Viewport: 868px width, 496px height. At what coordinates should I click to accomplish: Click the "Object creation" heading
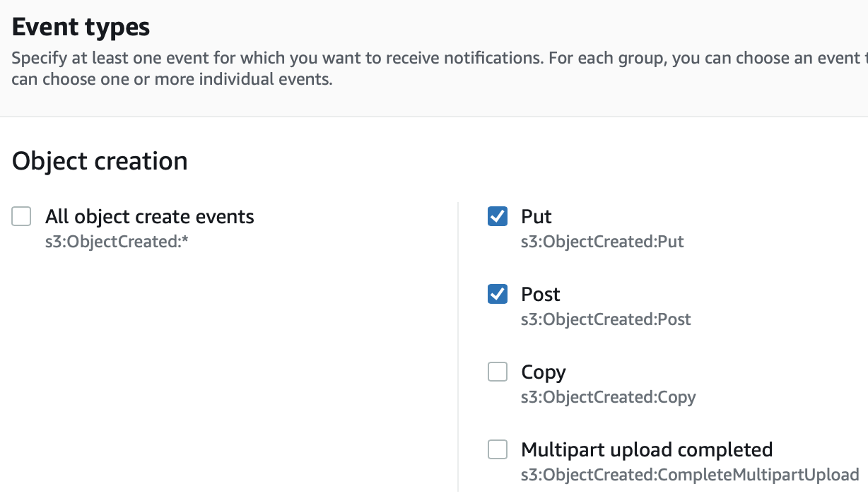[x=99, y=161]
